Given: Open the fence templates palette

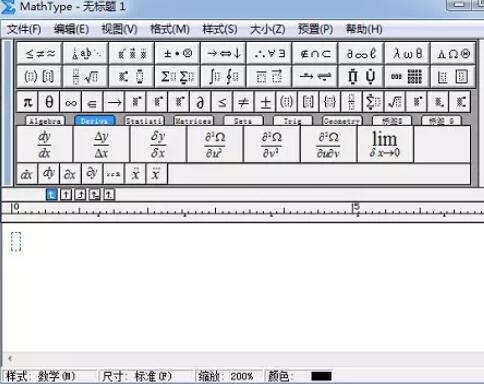Looking at the screenshot, I should (39, 77).
